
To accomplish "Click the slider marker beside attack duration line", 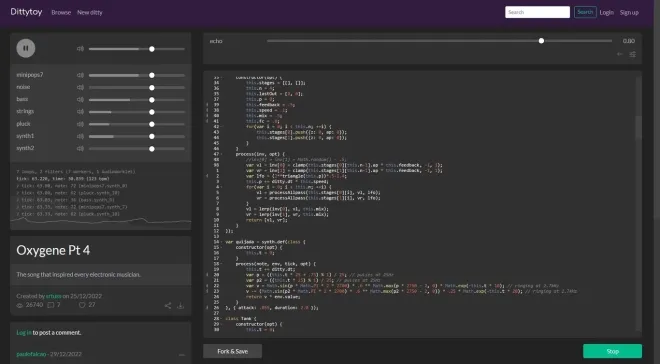I will click(x=207, y=308).
